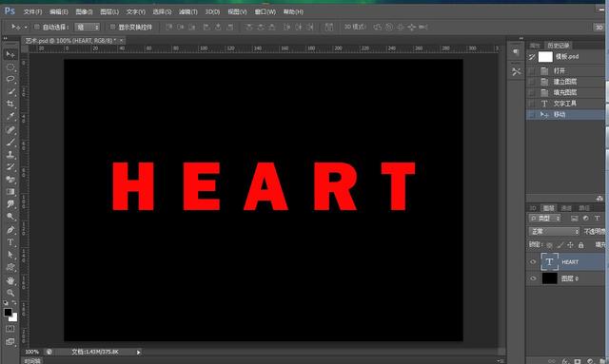This screenshot has height=364, width=609.
Task: Select the Smudge/Blur tool
Action: [x=10, y=204]
